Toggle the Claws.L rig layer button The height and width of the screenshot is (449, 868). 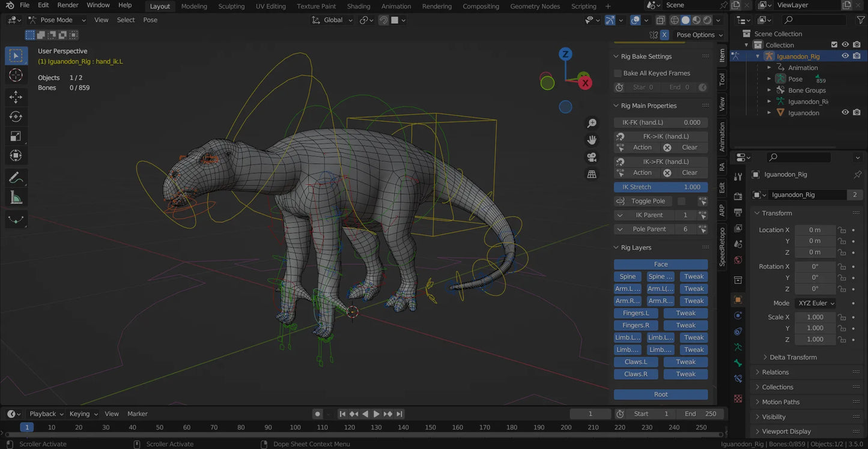click(636, 362)
